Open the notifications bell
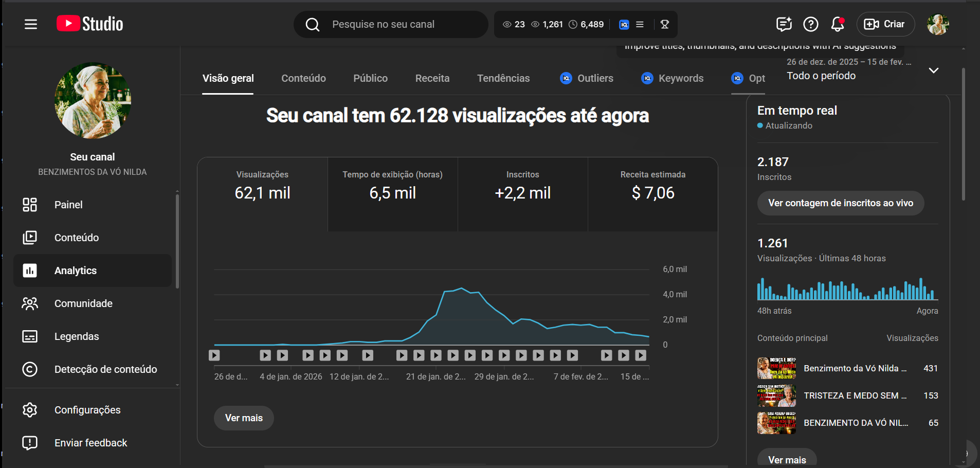 point(838,24)
